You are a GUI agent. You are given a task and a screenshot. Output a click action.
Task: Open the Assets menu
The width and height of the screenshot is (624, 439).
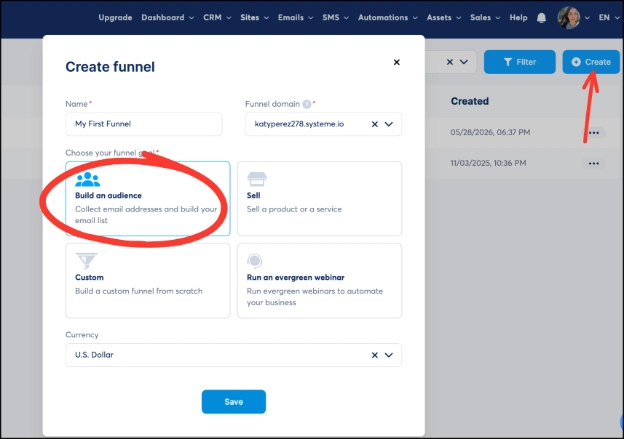[444, 18]
